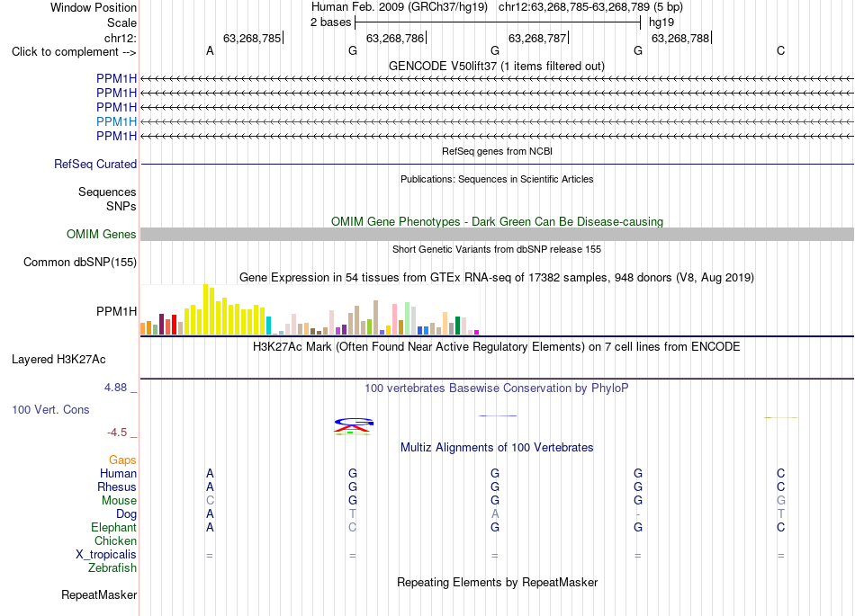Open 'Multiz Alignments of 100 Vertebrates' title

[497, 448]
